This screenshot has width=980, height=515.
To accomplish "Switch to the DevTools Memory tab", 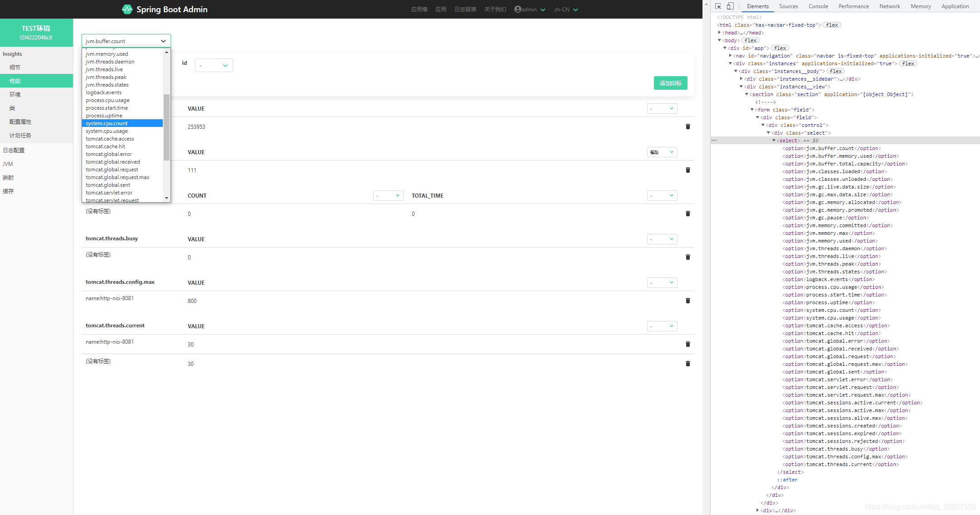I will [921, 6].
